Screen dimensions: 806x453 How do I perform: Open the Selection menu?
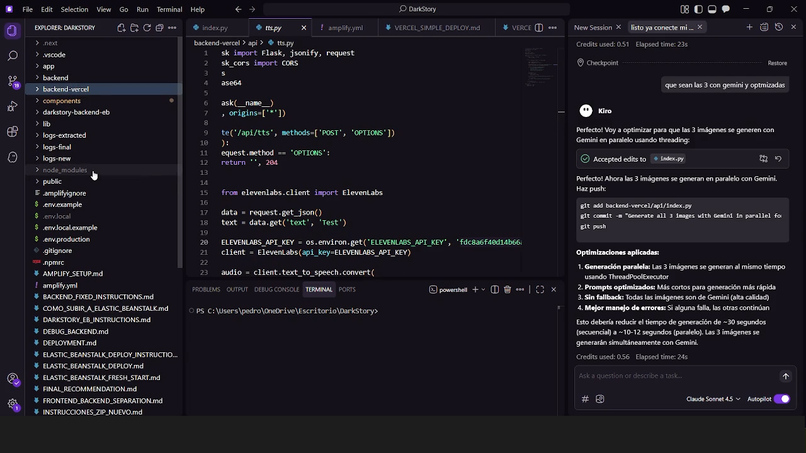(x=74, y=9)
